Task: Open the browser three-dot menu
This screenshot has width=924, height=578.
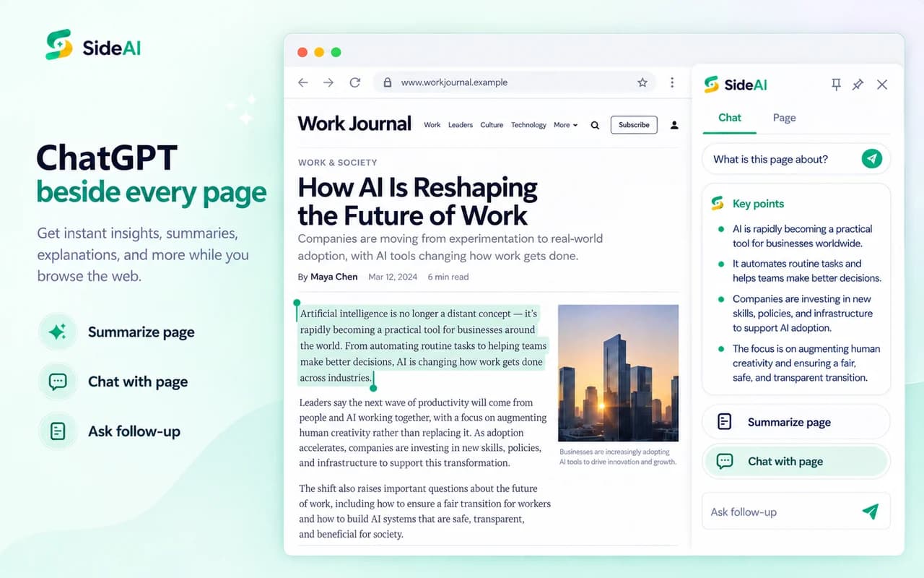Action: (x=672, y=82)
